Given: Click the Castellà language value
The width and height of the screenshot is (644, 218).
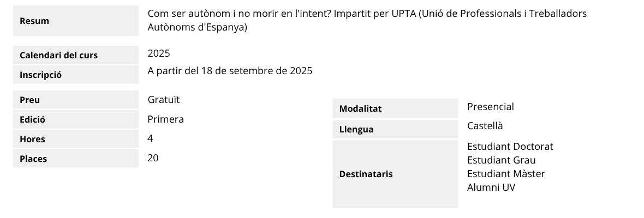Looking at the screenshot, I should (x=485, y=126).
